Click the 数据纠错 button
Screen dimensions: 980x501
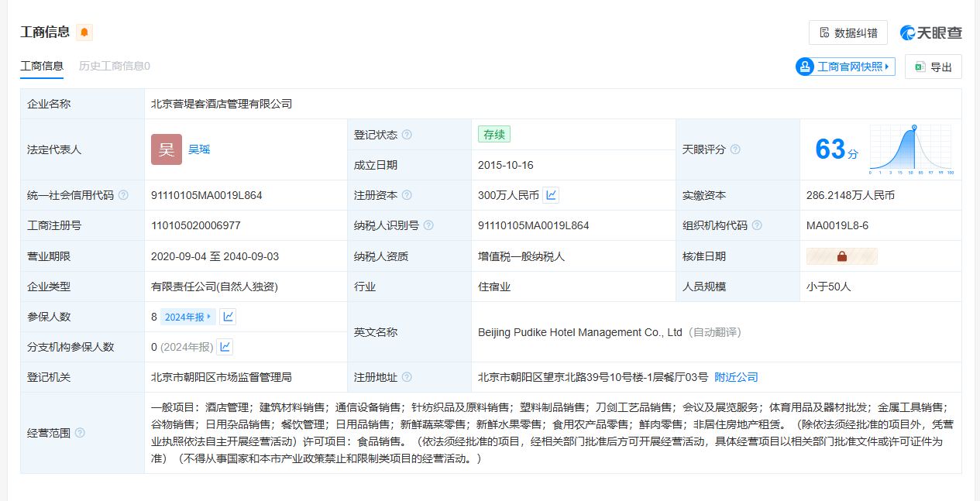848,33
